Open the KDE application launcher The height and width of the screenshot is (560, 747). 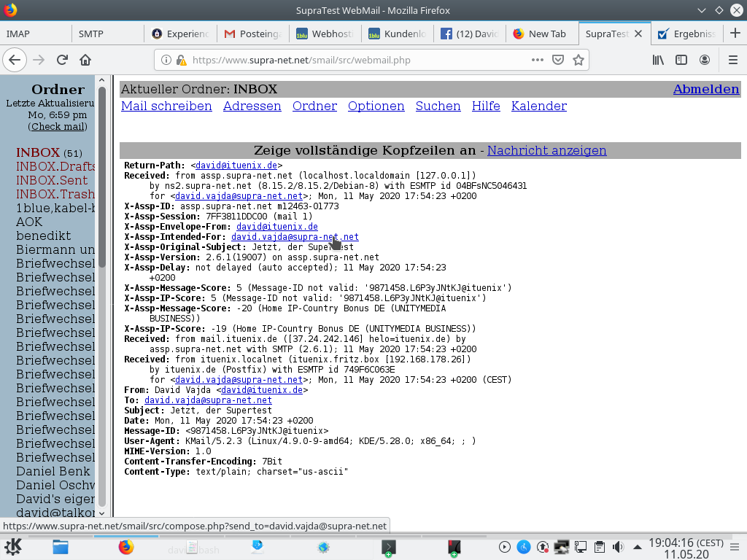coord(13,547)
